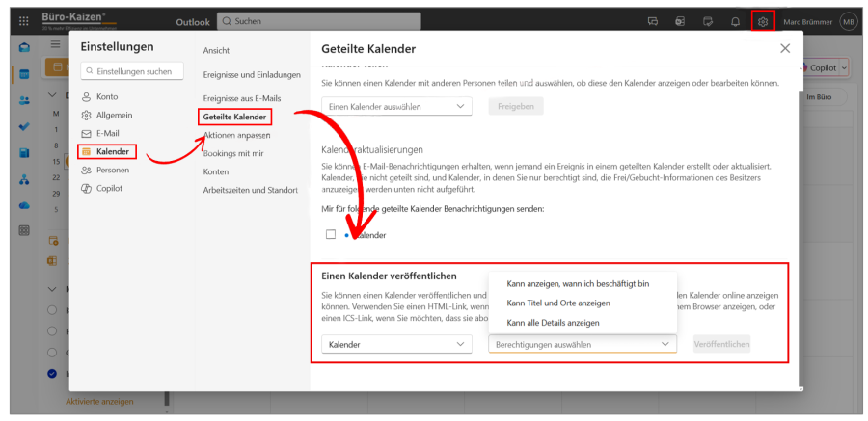Click the 'Im Büro' pill button

tap(820, 97)
